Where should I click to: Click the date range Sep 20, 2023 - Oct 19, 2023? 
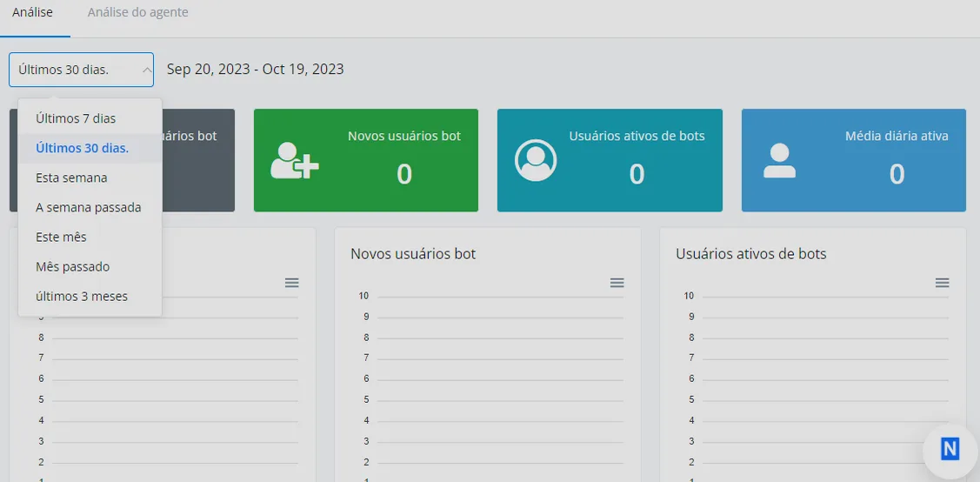click(x=255, y=69)
